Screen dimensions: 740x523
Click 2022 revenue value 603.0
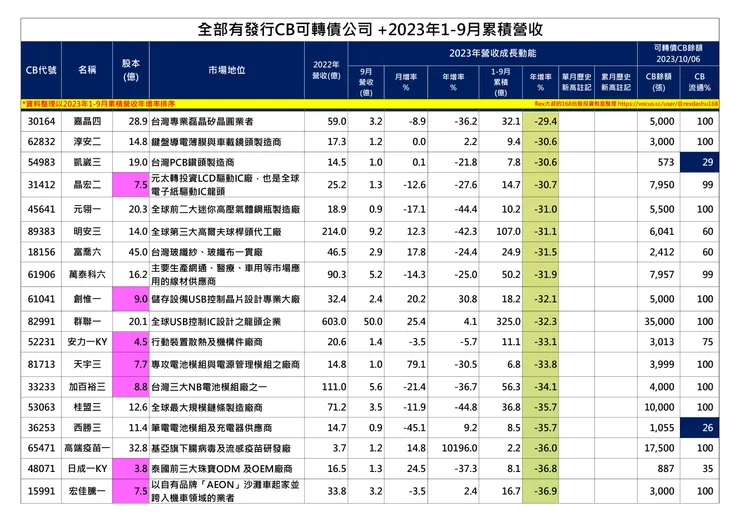(334, 321)
